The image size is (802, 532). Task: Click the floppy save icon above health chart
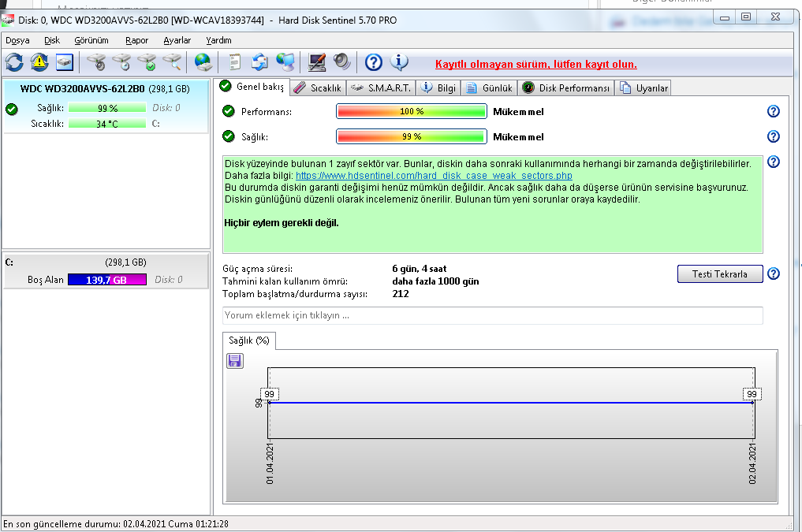[235, 361]
